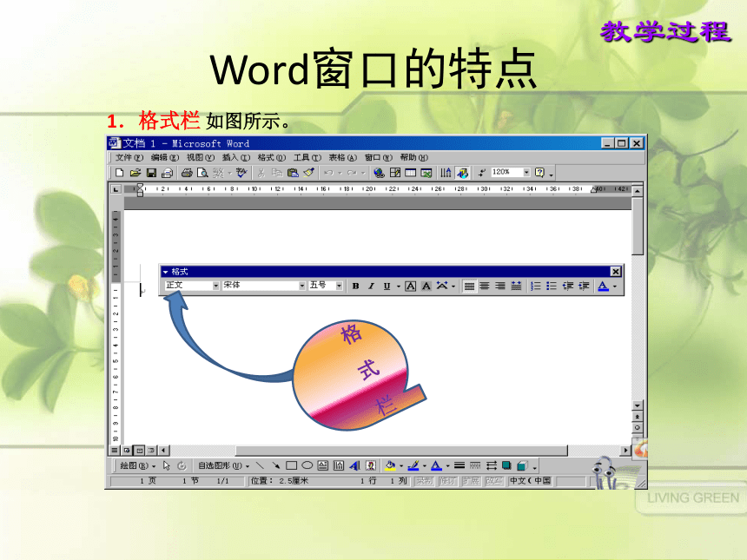
Task: Apply Shadow effect from the drawing toolbar
Action: 506,465
